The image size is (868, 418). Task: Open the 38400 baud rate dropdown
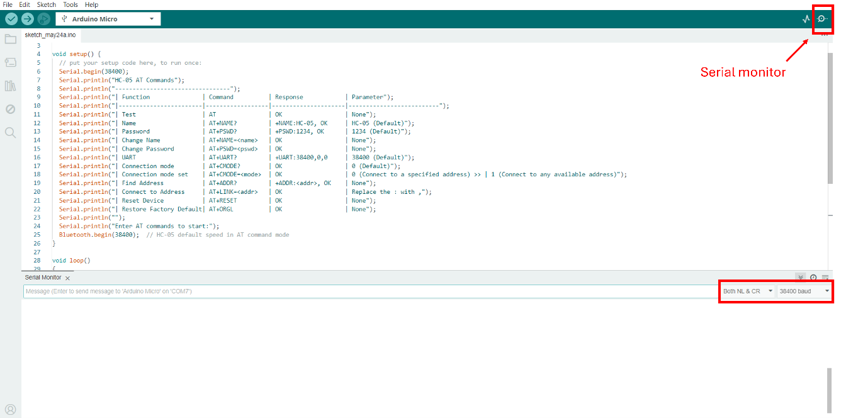(x=804, y=291)
